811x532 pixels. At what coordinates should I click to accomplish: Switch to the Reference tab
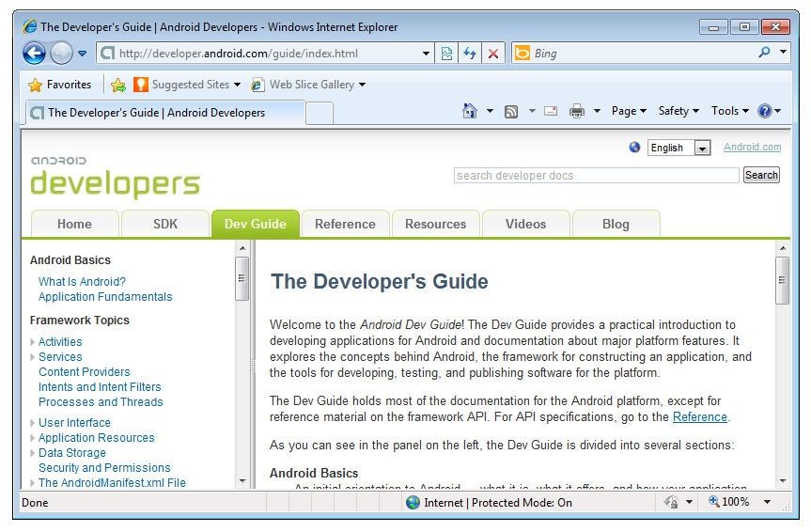click(345, 224)
